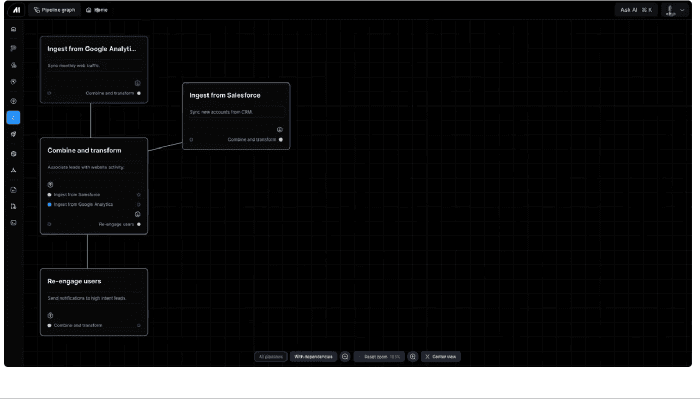Select the Re-engage users node title
Viewport: 700px width, 399px height.
coord(74,281)
